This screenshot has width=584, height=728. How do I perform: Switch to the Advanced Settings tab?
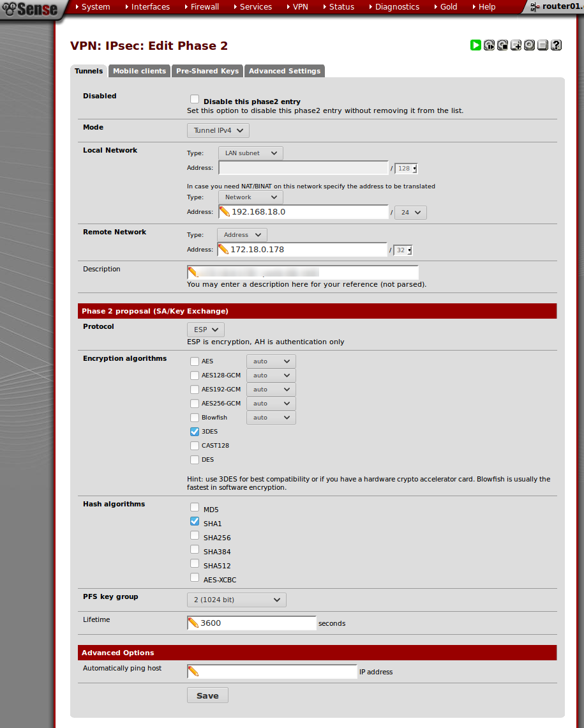coord(285,71)
